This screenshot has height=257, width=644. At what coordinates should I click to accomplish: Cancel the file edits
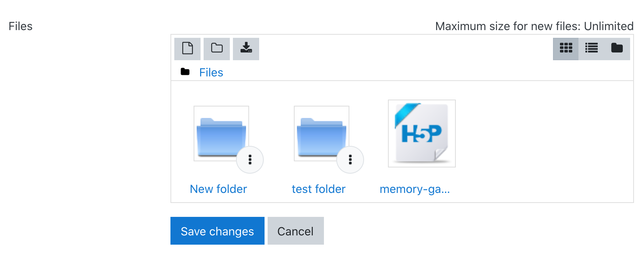[x=296, y=231]
